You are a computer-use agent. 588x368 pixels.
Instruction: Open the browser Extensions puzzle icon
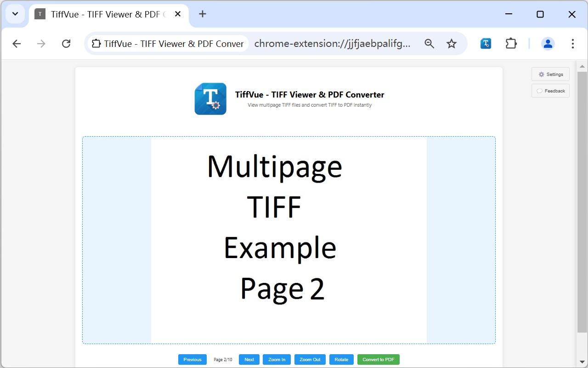coord(511,44)
